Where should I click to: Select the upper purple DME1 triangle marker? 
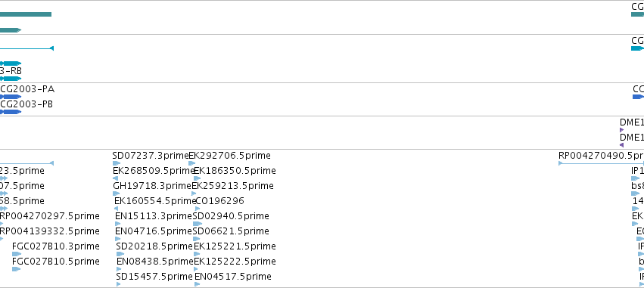(x=622, y=130)
